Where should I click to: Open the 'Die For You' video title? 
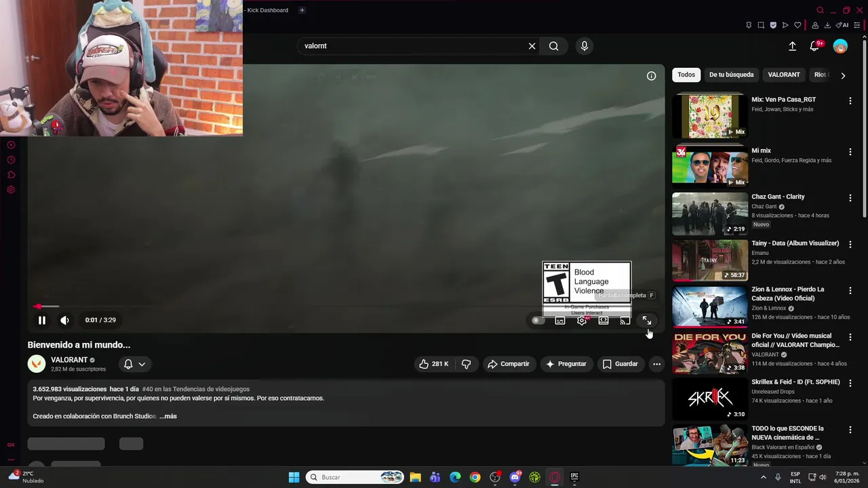pyautogui.click(x=795, y=340)
